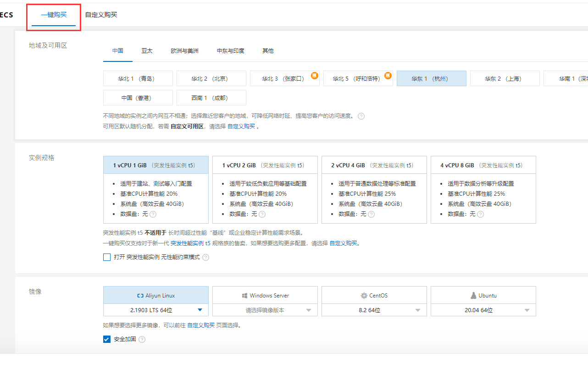Choose region 中国 (香港)

pyautogui.click(x=138, y=98)
